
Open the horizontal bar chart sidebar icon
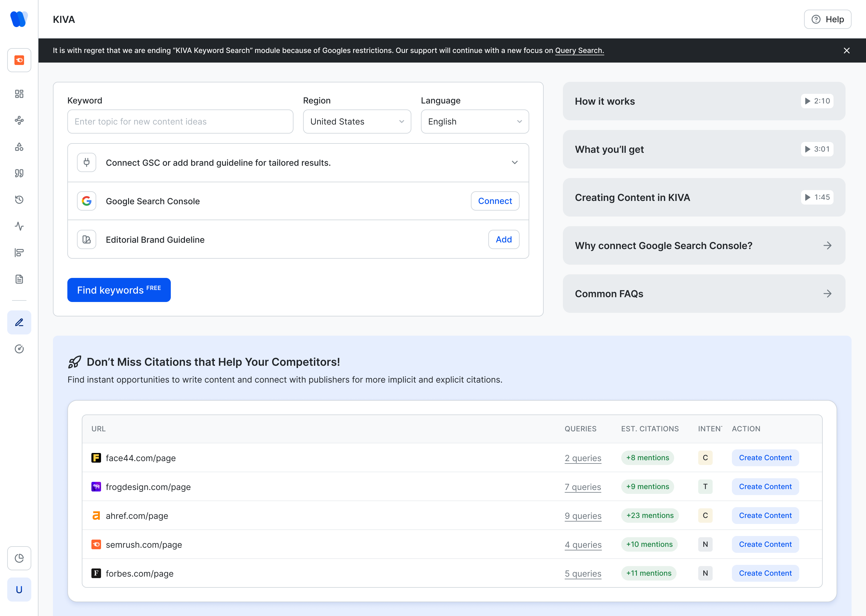pos(19,253)
